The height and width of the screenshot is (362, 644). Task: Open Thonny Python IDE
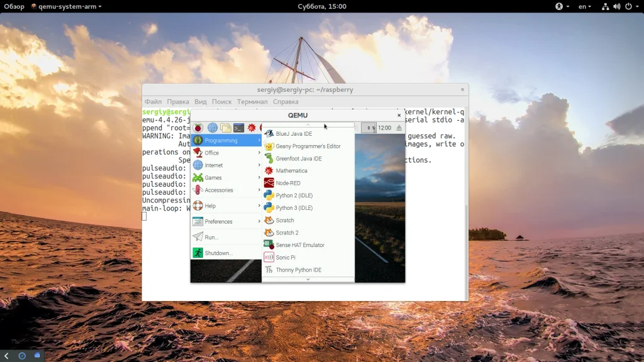(298, 270)
